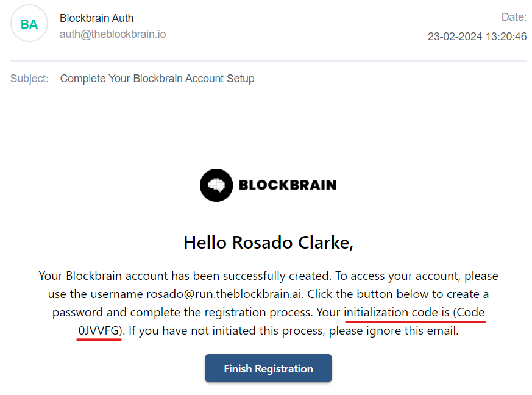This screenshot has width=532, height=395.
Task: Click the Subject label
Action: (29, 79)
